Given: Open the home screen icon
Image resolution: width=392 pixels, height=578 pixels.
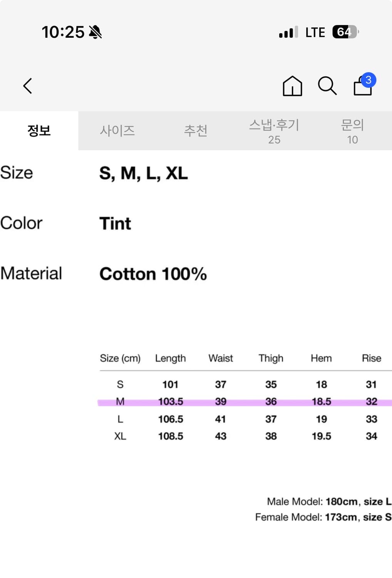Looking at the screenshot, I should [292, 86].
